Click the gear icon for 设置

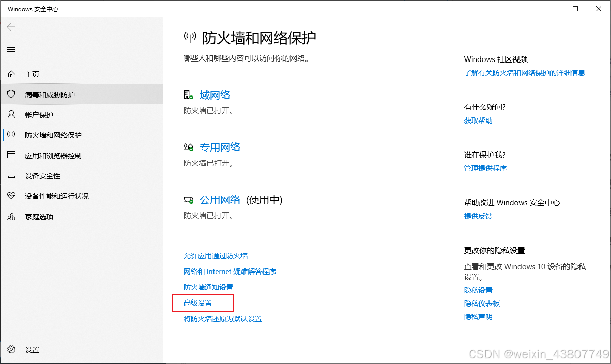coord(11,350)
